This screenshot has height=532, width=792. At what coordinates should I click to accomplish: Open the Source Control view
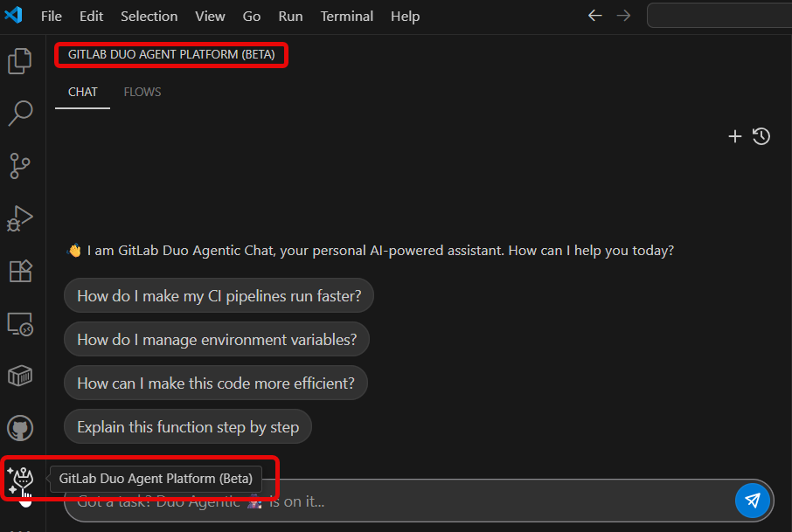click(20, 165)
